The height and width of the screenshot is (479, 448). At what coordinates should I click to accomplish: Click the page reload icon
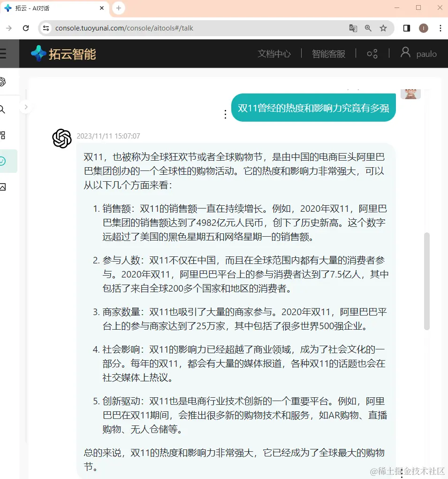[x=25, y=28]
